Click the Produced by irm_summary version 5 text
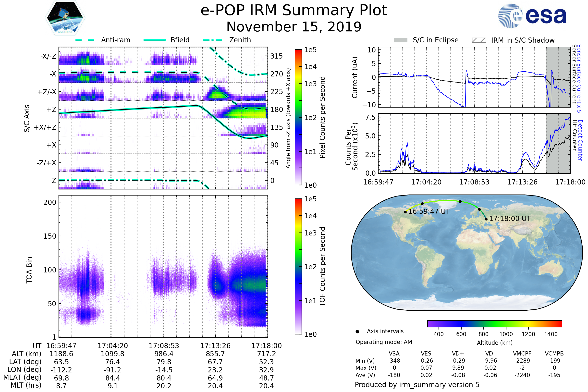The width and height of the screenshot is (588, 392). click(x=417, y=385)
